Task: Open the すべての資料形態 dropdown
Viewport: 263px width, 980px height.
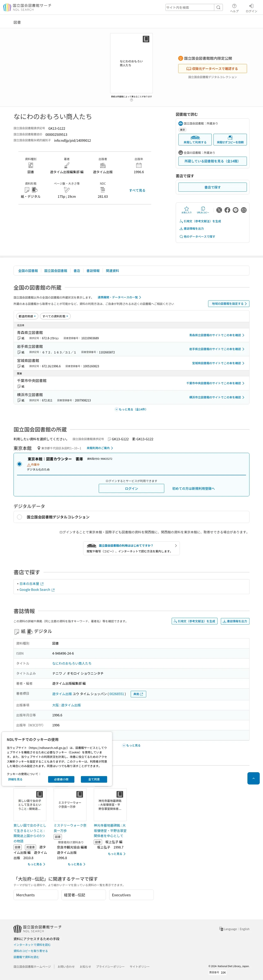Action: 55,316
